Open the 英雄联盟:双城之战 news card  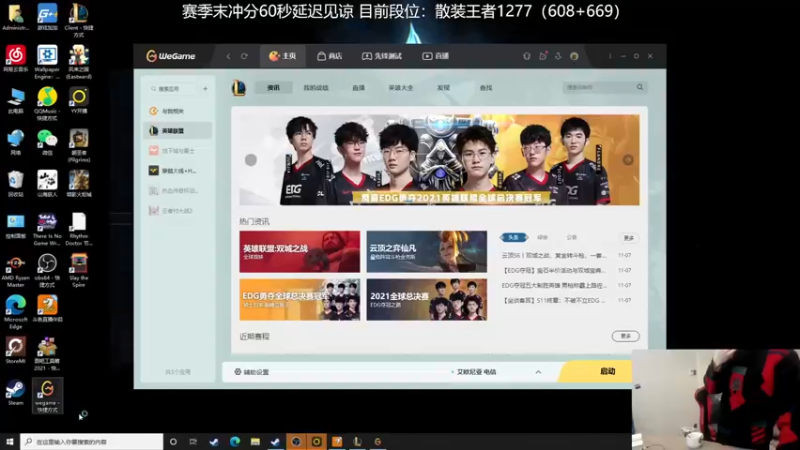299,252
